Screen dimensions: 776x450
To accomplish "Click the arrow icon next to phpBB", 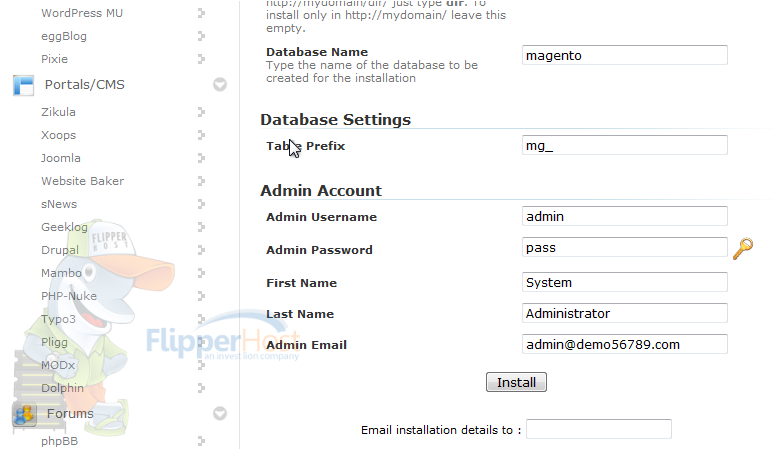I will (201, 441).
